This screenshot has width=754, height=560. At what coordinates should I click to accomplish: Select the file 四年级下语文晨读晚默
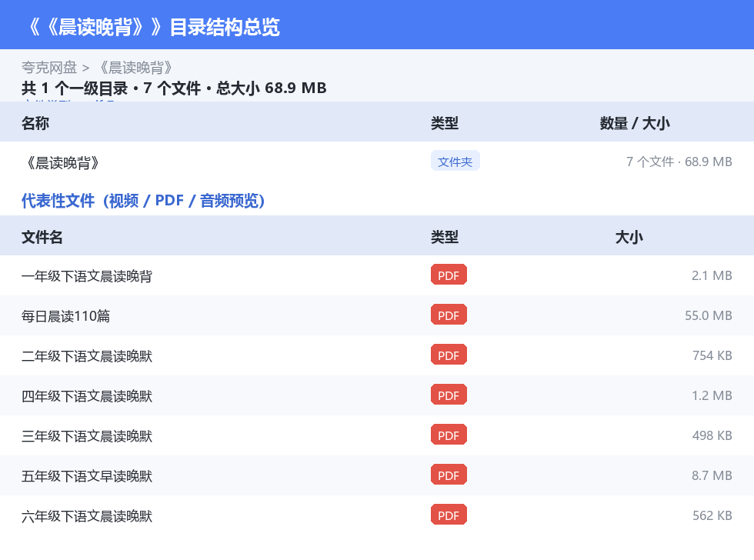(x=87, y=395)
